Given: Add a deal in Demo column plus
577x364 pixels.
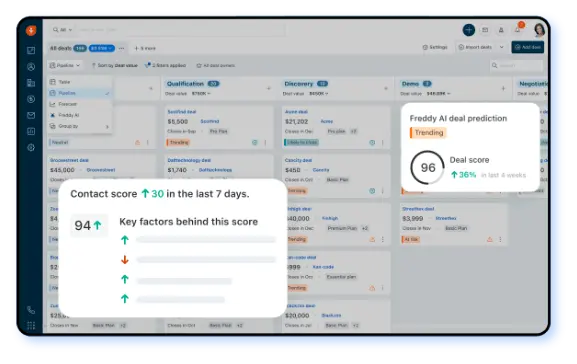Looking at the screenshot, I should (503, 88).
